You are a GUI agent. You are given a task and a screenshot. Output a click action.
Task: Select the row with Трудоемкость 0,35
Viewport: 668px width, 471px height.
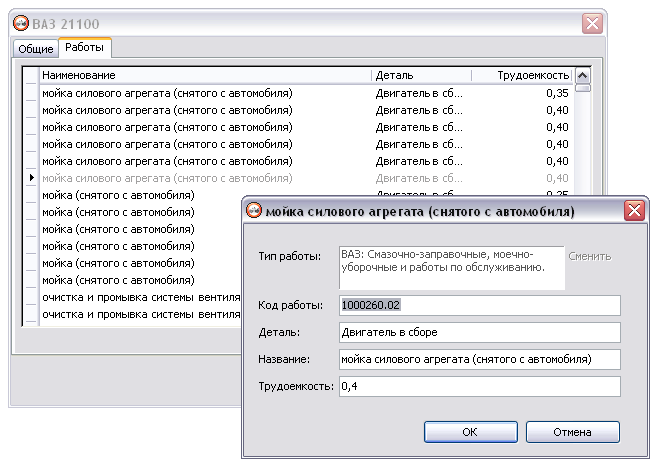(305, 93)
